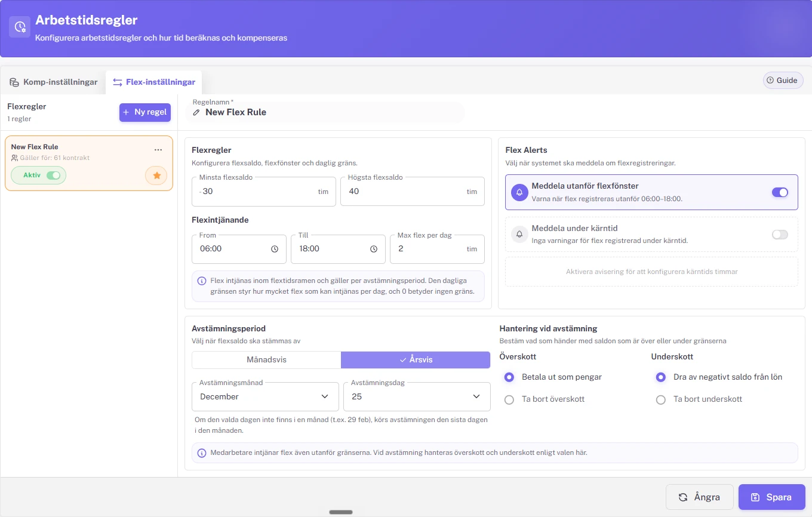This screenshot has width=812, height=517.
Task: Open the Avstämningsdag dropdown showing 25
Action: [417, 396]
